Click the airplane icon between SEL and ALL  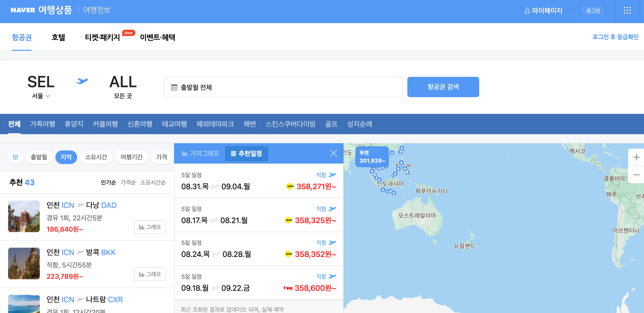[82, 81]
